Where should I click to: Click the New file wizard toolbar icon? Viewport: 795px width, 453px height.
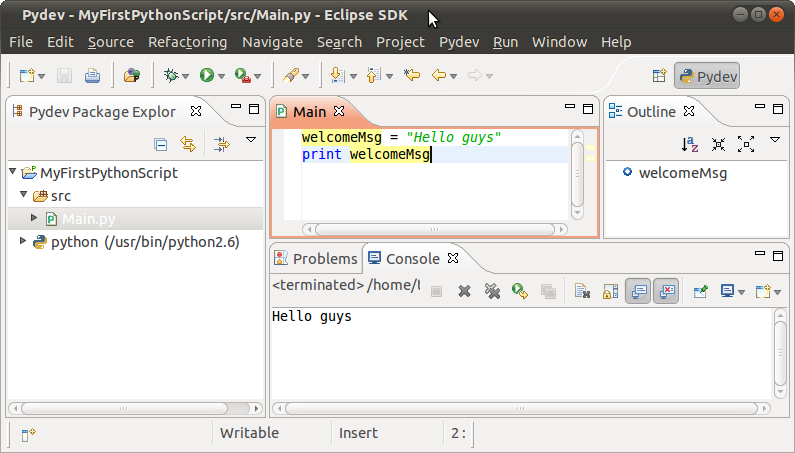pos(27,76)
